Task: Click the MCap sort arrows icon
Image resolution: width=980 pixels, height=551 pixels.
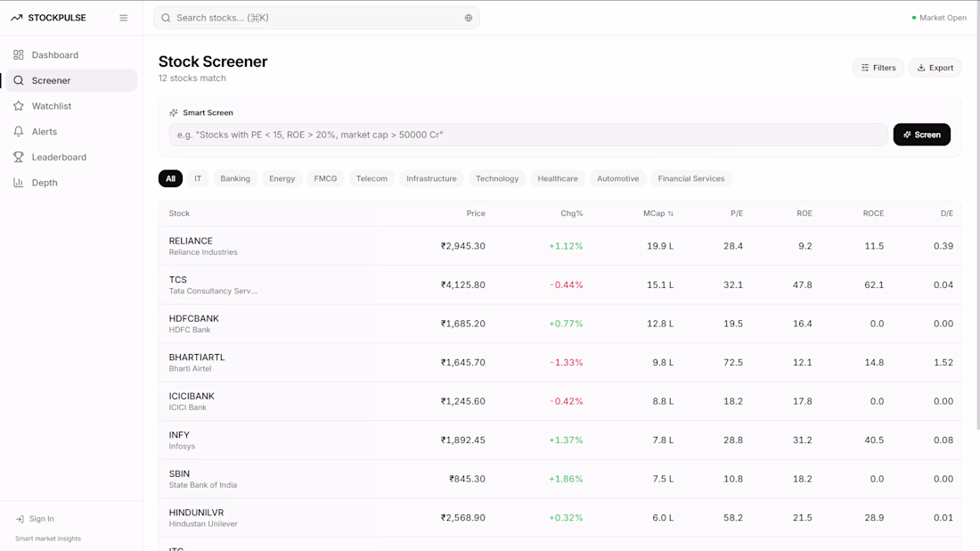Action: point(671,214)
